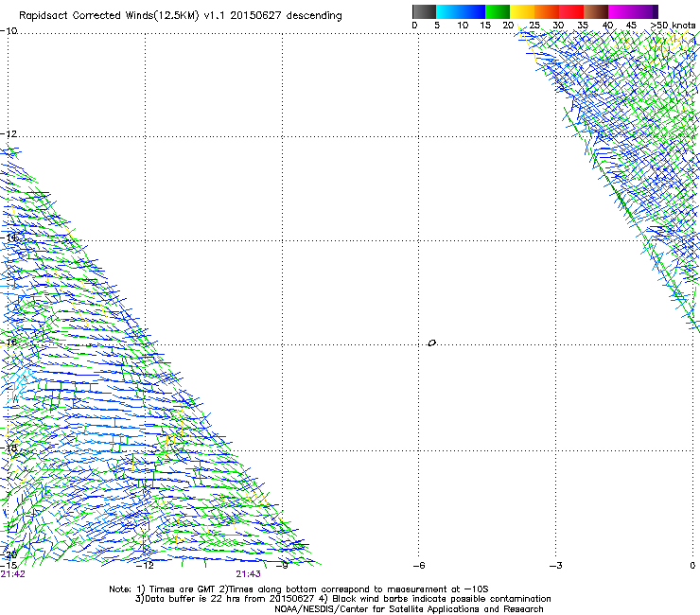Viewport: 700px width, 615px height.
Task: Pick the blue 10-15 knots color segment
Action: (x=473, y=11)
